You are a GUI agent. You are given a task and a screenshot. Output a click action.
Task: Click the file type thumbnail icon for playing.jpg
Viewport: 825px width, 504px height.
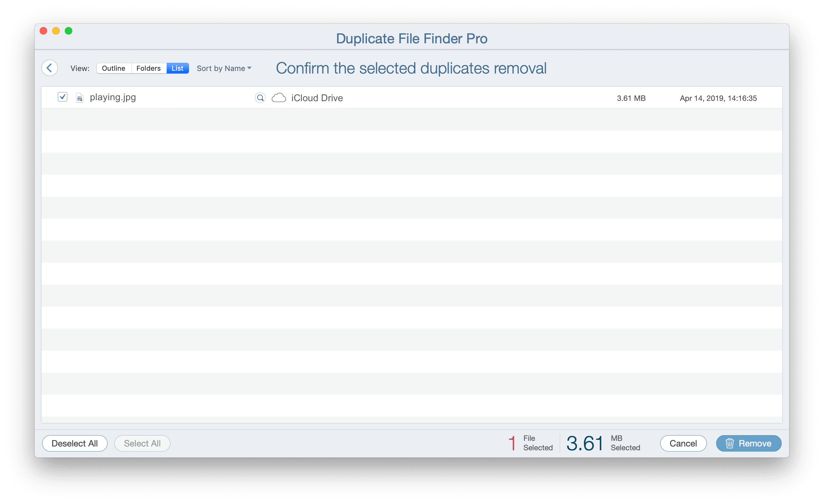(80, 98)
